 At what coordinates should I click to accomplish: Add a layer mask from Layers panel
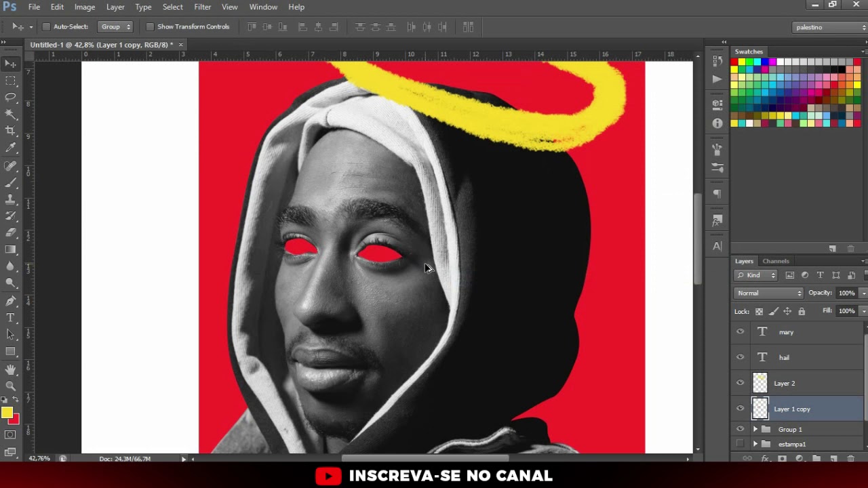coord(782,459)
